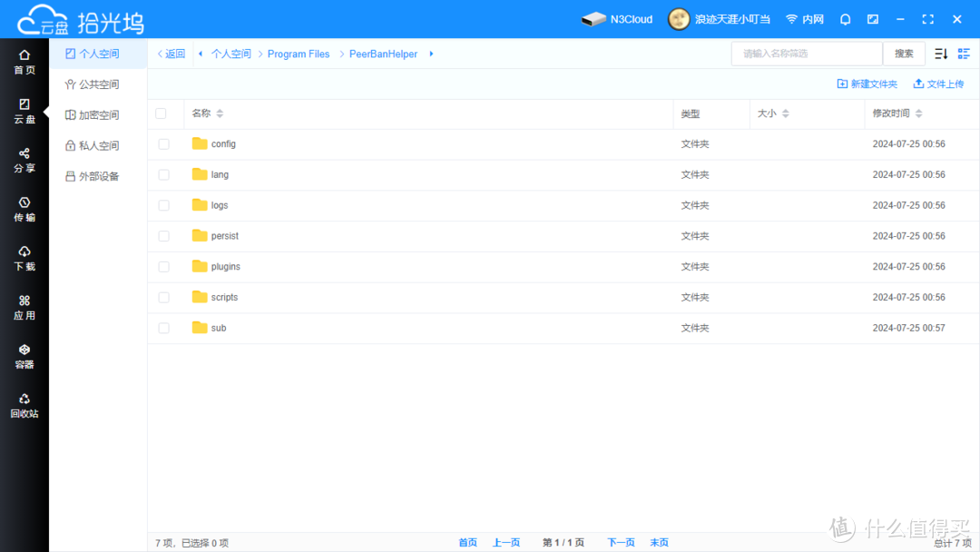Sort files by 修改时间 using its arrows

919,113
